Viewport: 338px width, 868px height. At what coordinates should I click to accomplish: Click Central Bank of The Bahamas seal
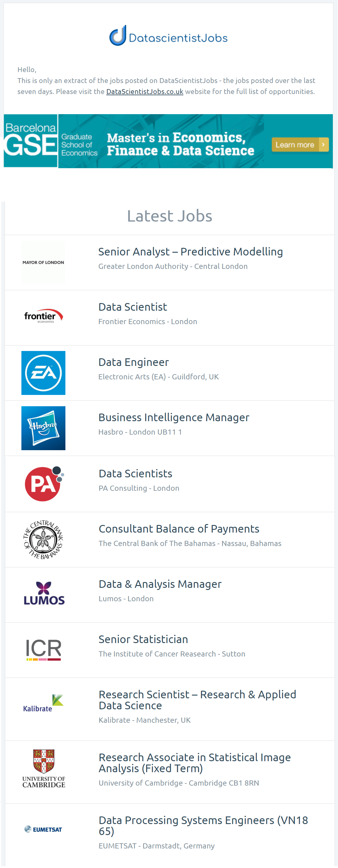tap(43, 540)
